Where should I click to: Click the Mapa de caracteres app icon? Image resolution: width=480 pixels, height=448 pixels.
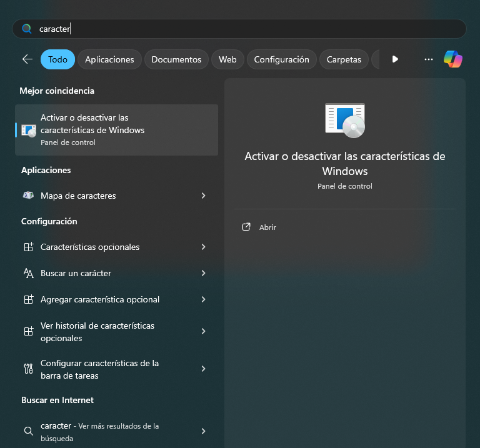click(x=29, y=195)
